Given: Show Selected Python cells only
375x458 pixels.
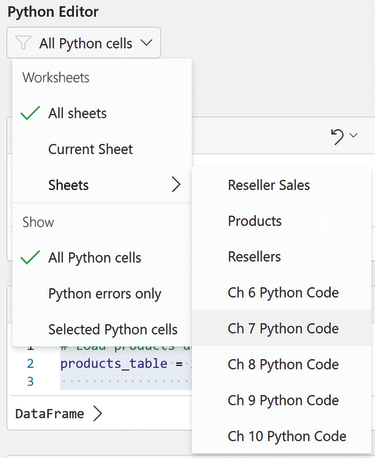Looking at the screenshot, I should [x=102, y=329].
